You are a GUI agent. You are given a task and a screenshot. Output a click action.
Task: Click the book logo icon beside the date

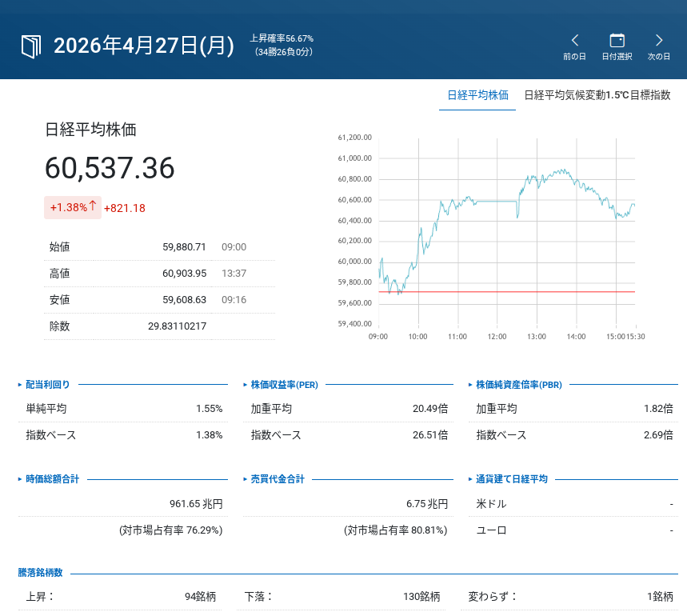(x=30, y=46)
